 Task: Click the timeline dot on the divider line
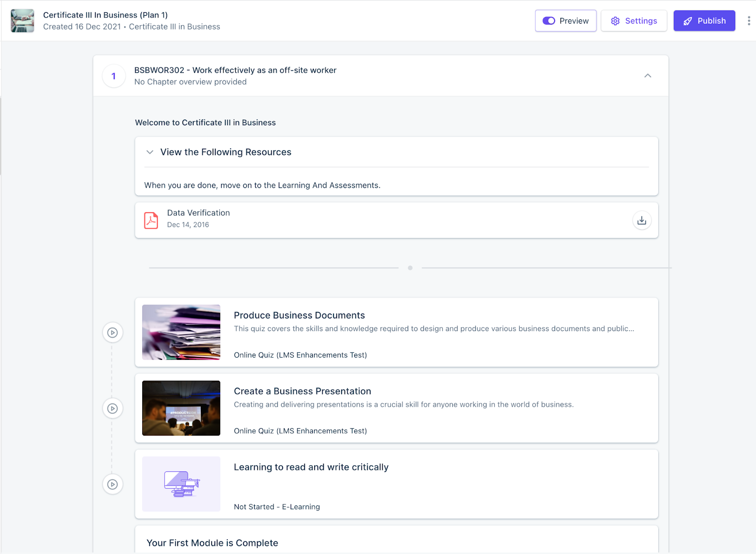click(x=410, y=267)
